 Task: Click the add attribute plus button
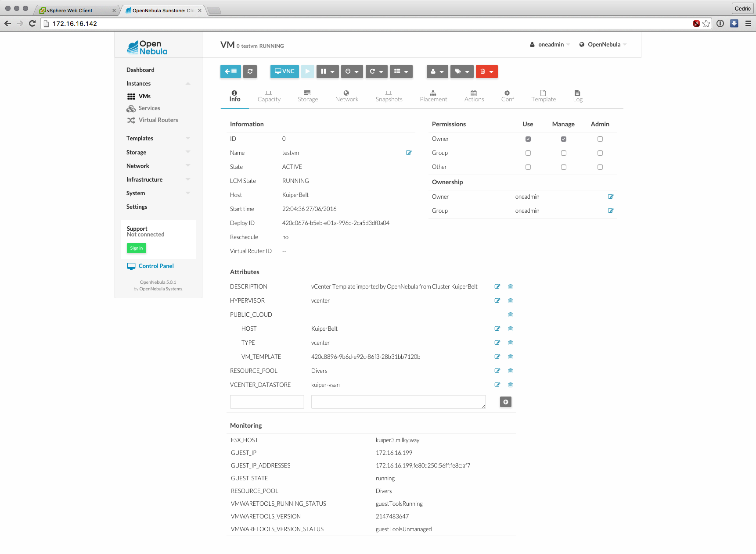(505, 402)
